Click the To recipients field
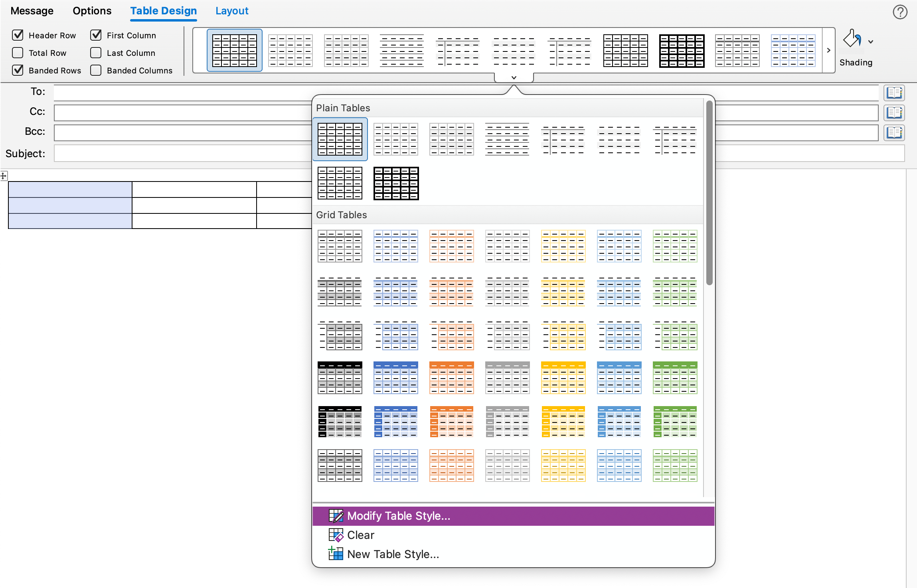Viewport: 917px width, 588px height. pos(466,93)
